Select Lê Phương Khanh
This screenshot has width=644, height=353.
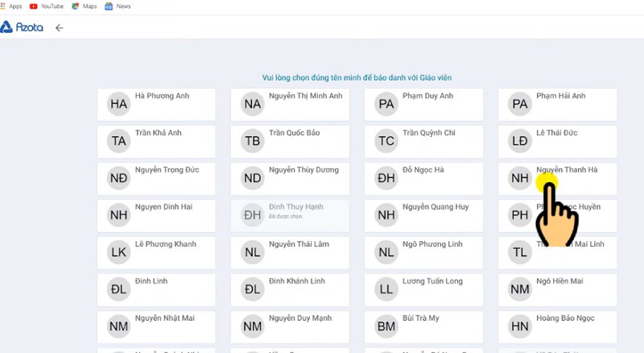[x=156, y=252]
